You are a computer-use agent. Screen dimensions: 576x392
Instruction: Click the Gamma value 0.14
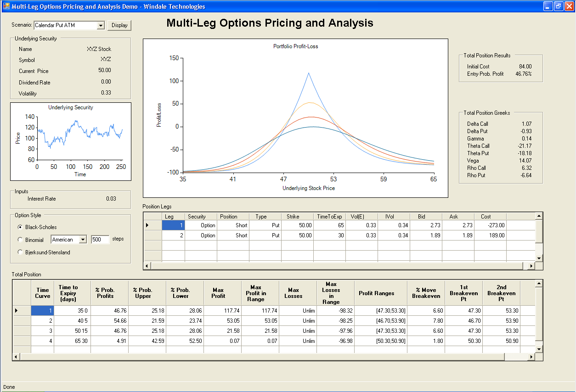pyautogui.click(x=527, y=139)
